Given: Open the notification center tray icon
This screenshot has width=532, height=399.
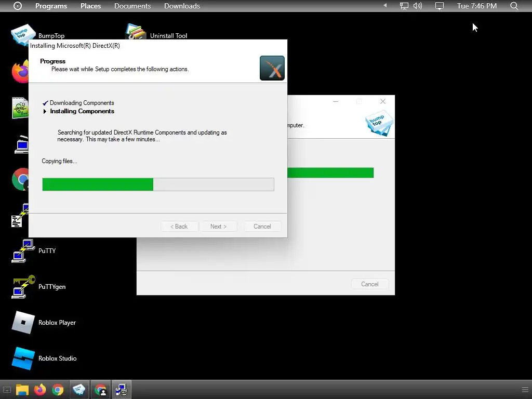Looking at the screenshot, I should [440, 6].
